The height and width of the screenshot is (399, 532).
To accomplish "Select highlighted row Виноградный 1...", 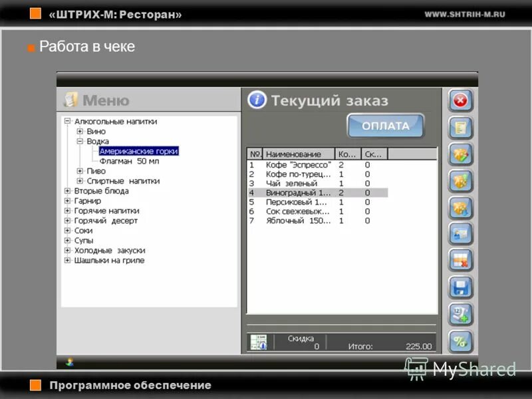I will tap(318, 193).
